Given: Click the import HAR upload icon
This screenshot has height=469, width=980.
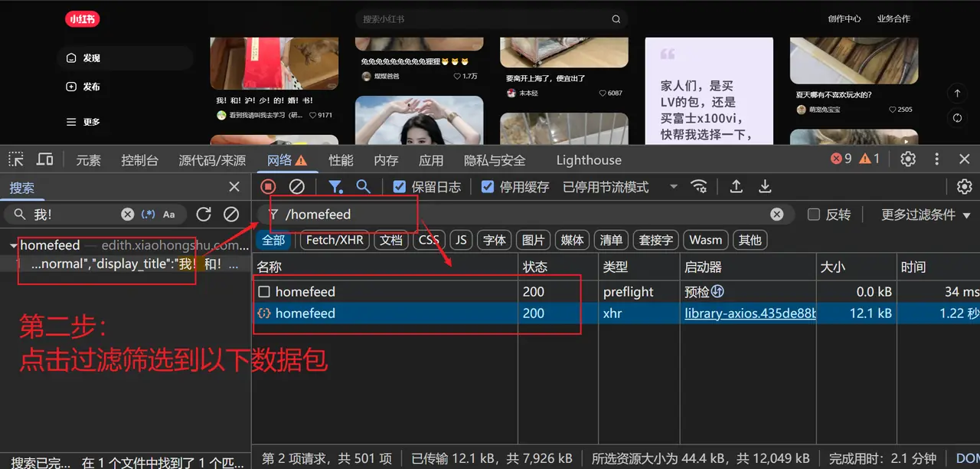Looking at the screenshot, I should coord(736,186).
